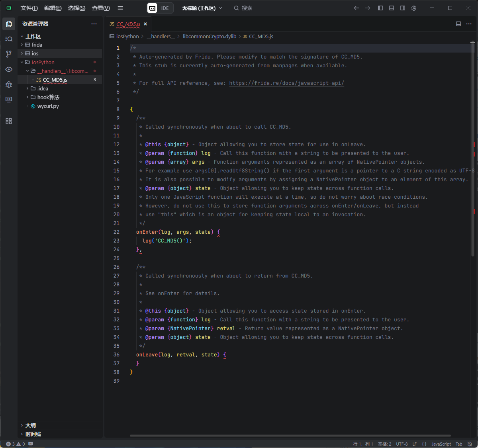Click the __handlers__ breadcrumb
The width and height of the screenshot is (478, 448).
pyautogui.click(x=161, y=36)
